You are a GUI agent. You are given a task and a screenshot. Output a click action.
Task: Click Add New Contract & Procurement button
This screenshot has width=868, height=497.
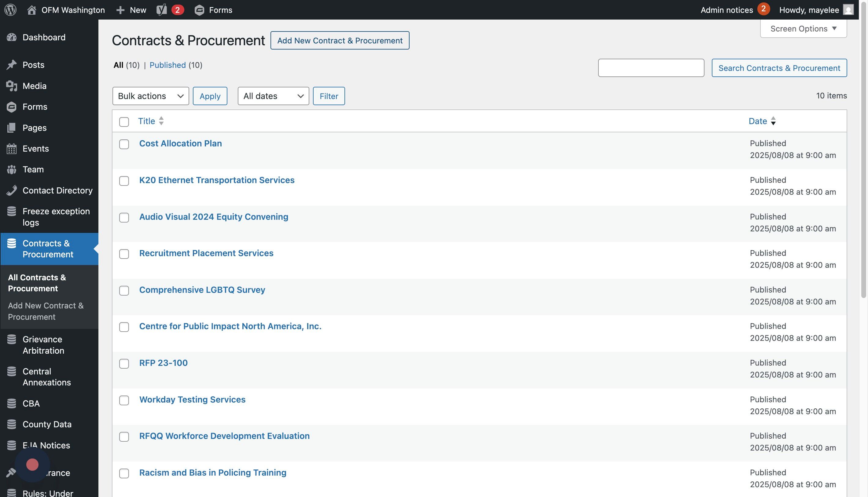click(340, 41)
